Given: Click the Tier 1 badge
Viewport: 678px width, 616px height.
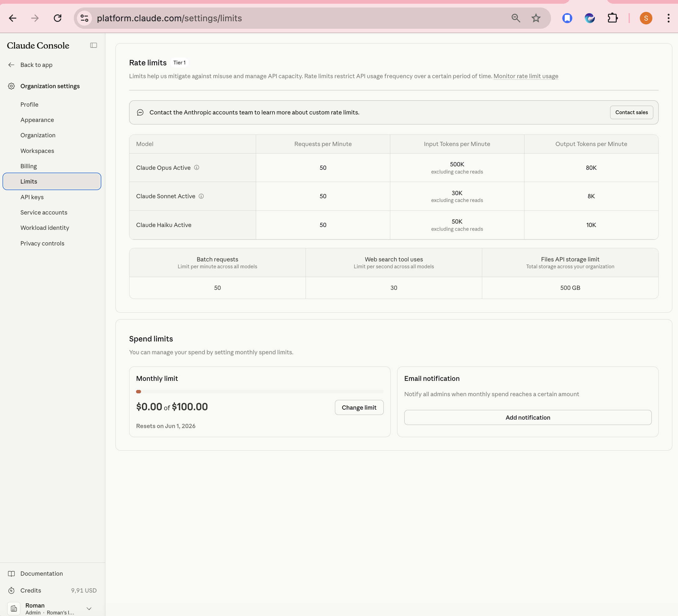Looking at the screenshot, I should coord(179,63).
